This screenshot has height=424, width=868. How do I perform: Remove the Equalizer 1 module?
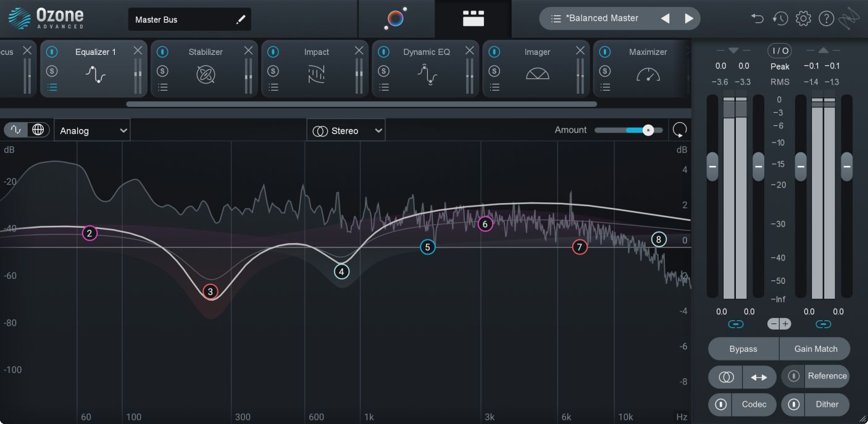pos(138,51)
